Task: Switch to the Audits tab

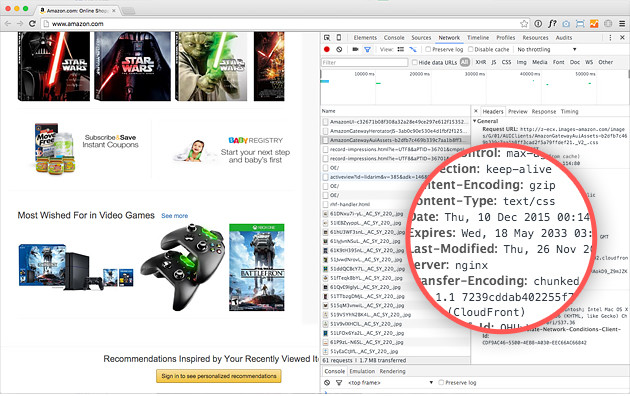Action: (564, 37)
